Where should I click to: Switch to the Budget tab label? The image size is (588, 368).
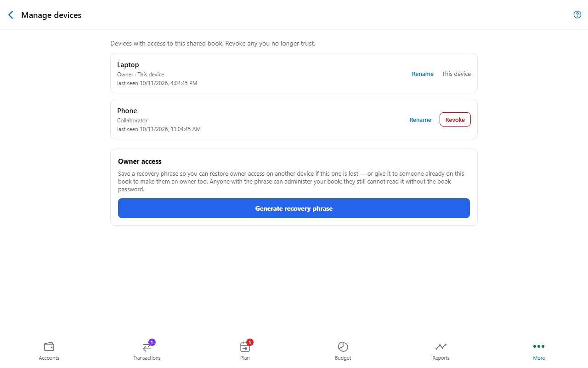[343, 358]
